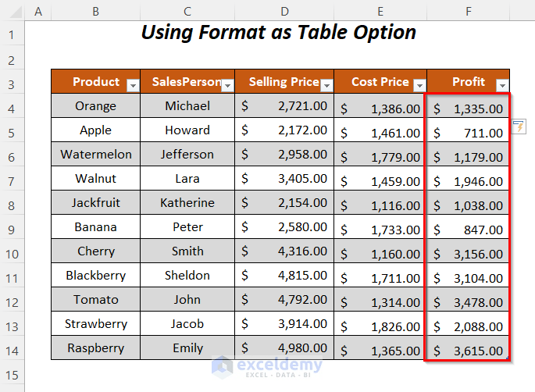535x392 pixels.
Task: Select profit cell 711.00
Action: point(469,130)
